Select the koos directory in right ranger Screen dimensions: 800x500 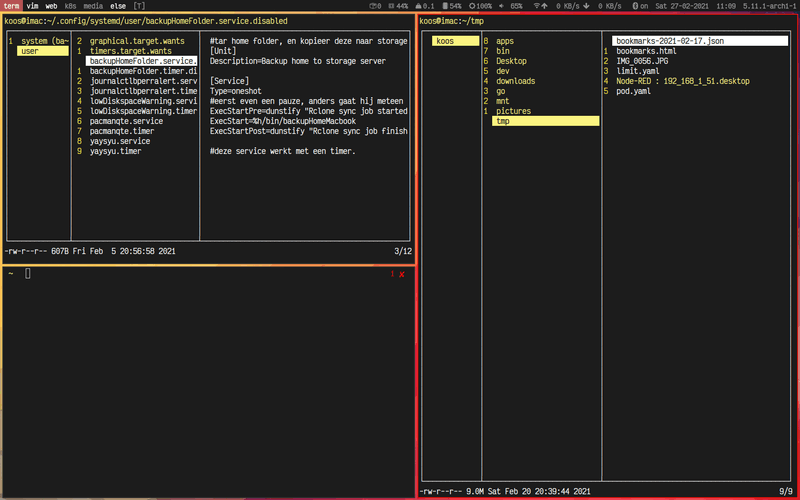point(455,41)
